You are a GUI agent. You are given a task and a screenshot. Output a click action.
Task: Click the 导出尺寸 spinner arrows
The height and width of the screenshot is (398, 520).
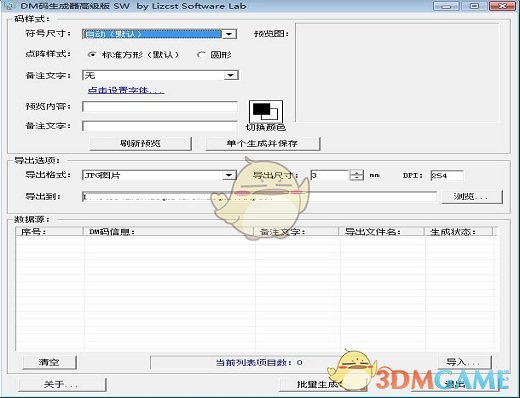tap(356, 175)
